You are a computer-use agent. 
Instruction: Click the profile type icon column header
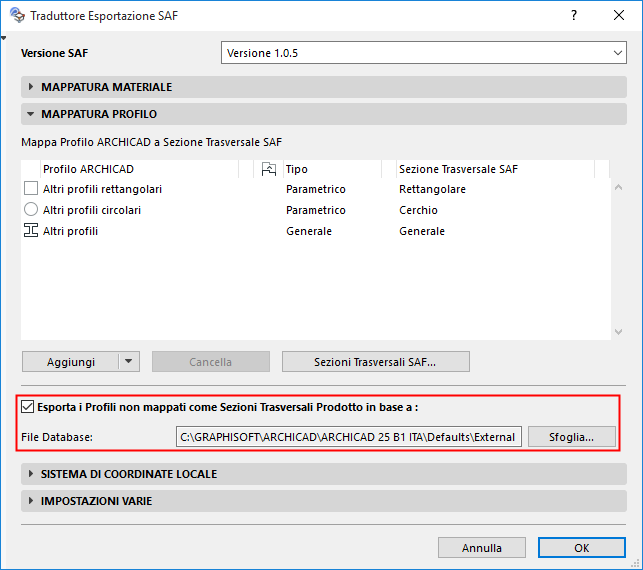click(269, 169)
